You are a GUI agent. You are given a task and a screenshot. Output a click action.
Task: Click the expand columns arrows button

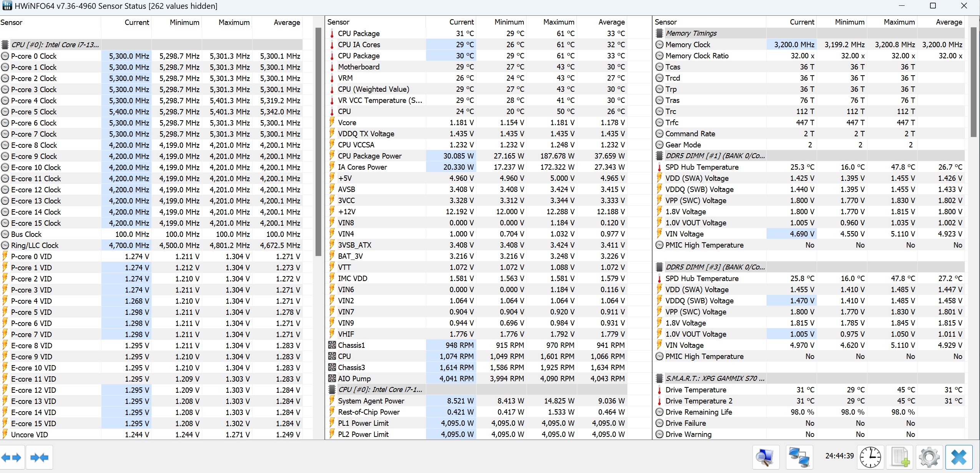point(12,457)
